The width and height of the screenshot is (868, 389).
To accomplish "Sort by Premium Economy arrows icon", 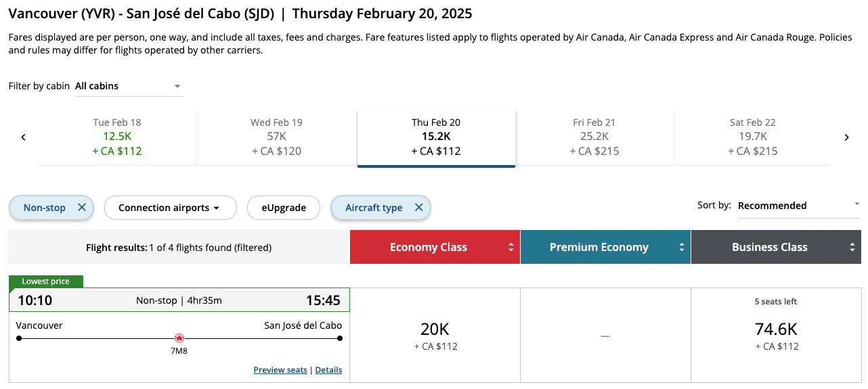I will pos(682,248).
